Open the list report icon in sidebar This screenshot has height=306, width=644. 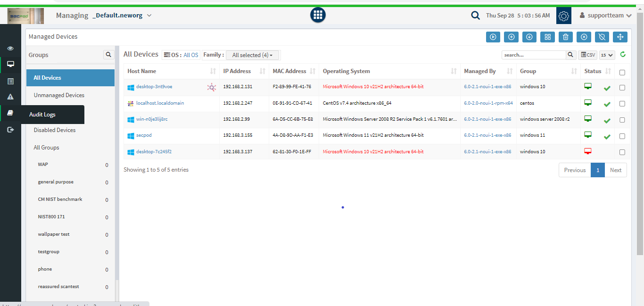[x=10, y=81]
